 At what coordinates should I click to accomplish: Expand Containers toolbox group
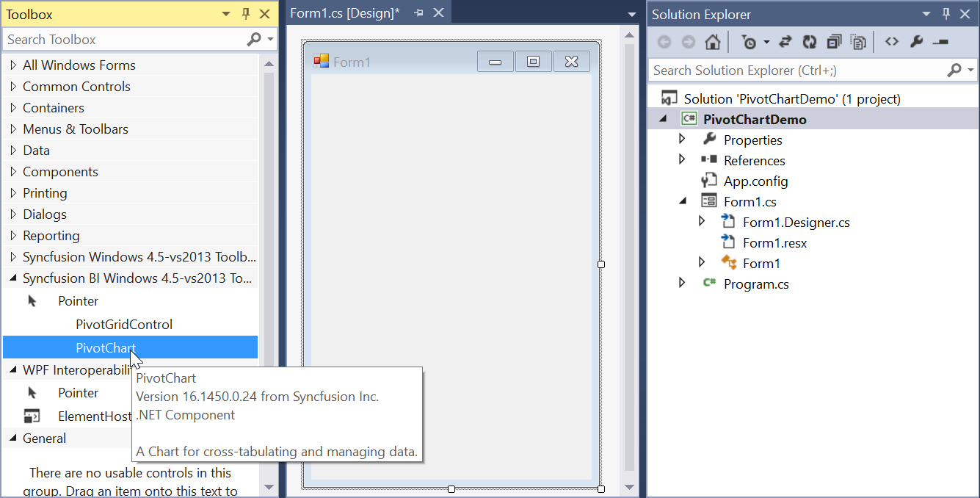coord(13,108)
